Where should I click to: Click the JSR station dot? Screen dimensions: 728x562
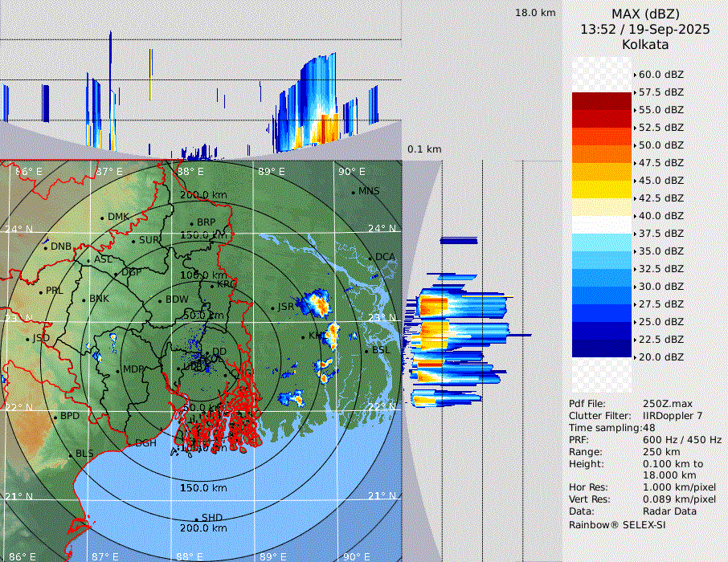pos(273,307)
